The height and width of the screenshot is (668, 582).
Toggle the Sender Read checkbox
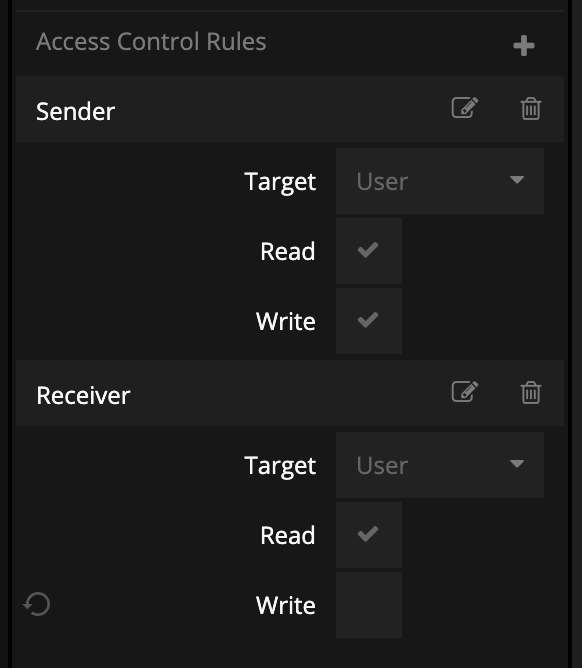pos(369,251)
